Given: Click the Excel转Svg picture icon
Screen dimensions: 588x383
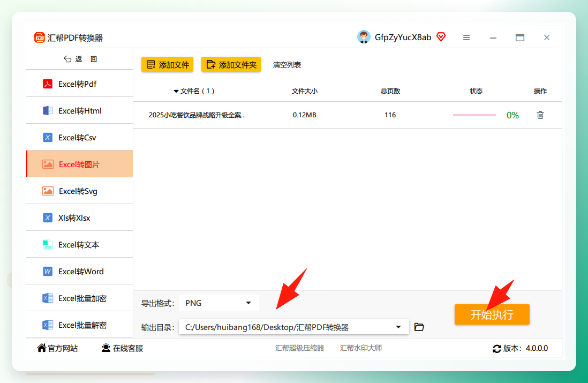Looking at the screenshot, I should click(x=48, y=191).
